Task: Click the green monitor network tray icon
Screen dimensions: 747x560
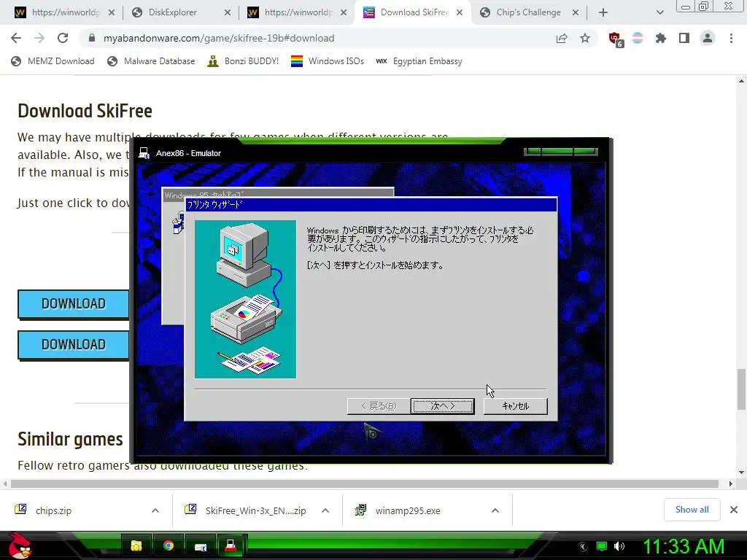Action: point(602,546)
